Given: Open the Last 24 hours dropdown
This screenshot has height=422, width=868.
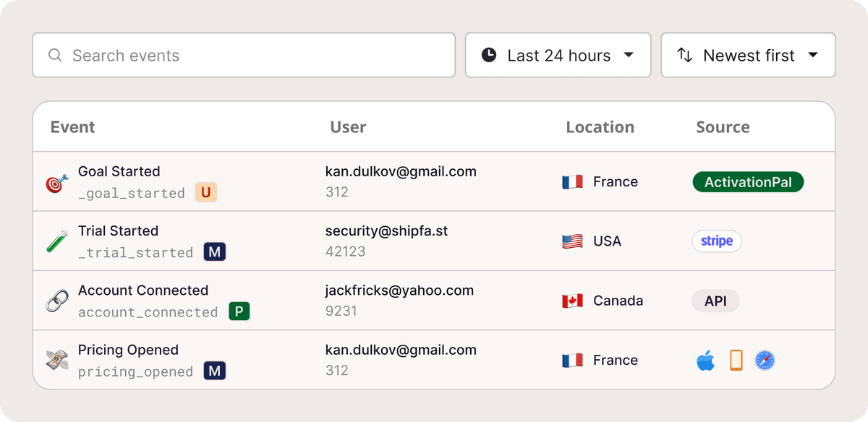Looking at the screenshot, I should [x=558, y=56].
